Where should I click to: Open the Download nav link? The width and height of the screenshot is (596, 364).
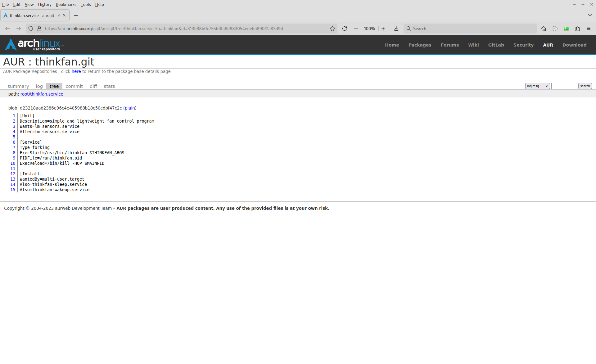click(574, 45)
